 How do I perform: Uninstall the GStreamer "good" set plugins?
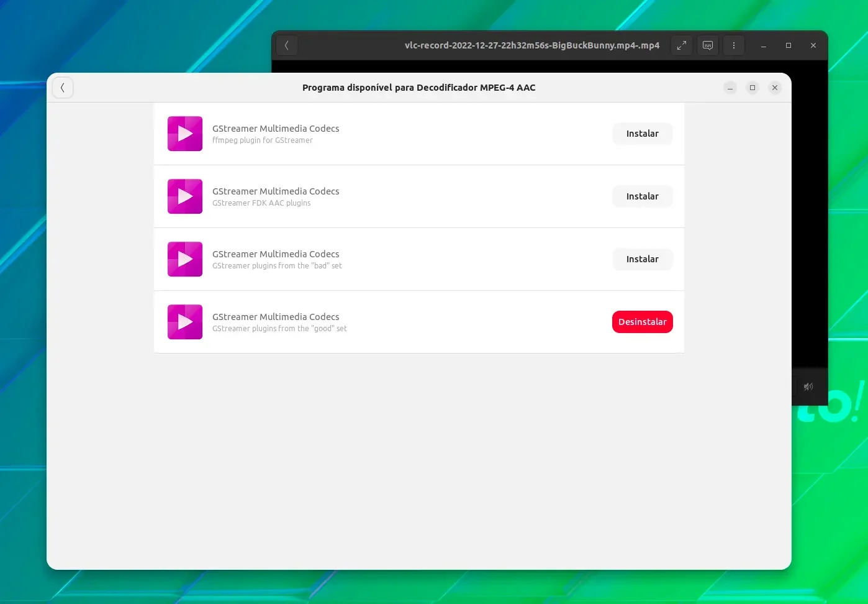coord(643,322)
